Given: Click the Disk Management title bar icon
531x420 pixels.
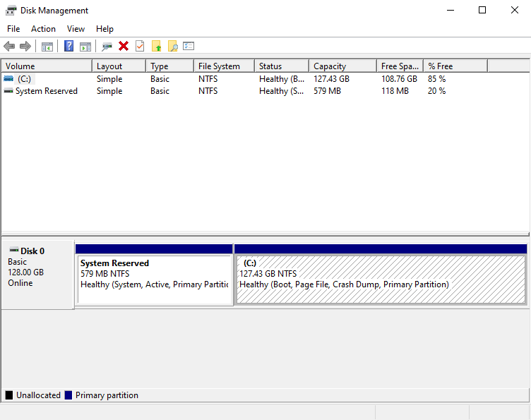Looking at the screenshot, I should click(x=11, y=11).
